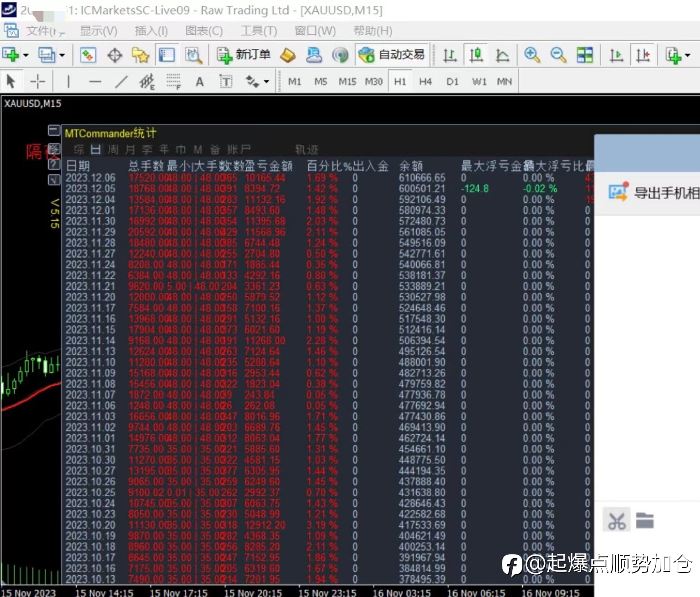The width and height of the screenshot is (700, 597).
Task: Toggle chart shift
Action: coord(643,55)
